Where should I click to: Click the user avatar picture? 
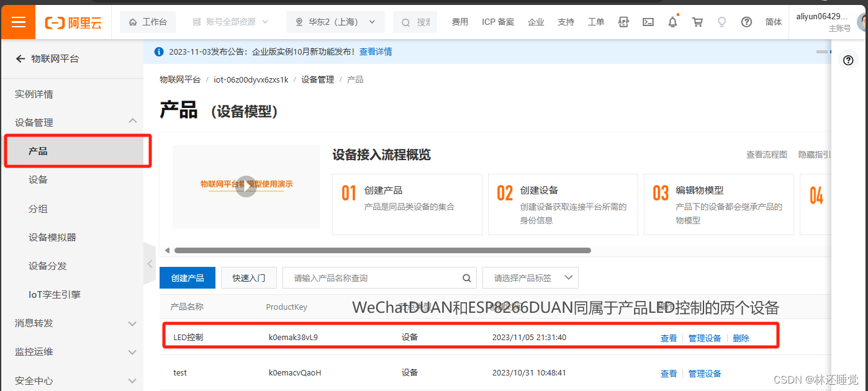(862, 22)
